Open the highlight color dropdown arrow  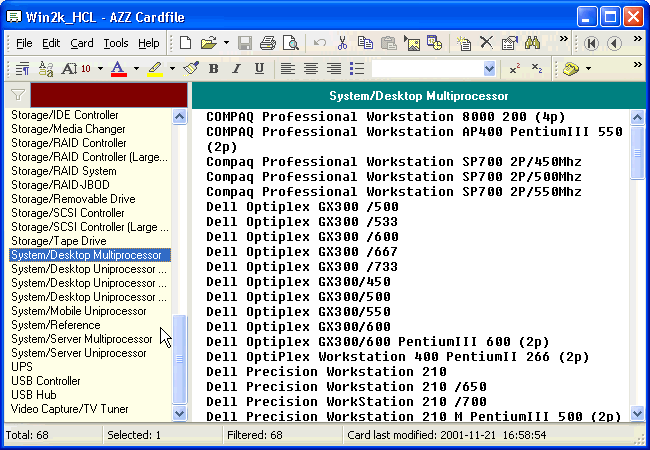click(172, 69)
